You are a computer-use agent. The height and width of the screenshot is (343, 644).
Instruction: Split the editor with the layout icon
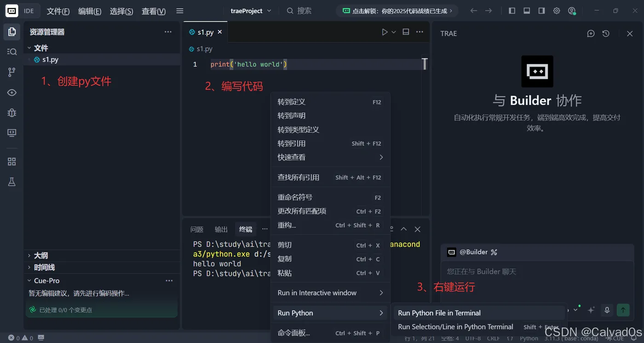pos(406,32)
